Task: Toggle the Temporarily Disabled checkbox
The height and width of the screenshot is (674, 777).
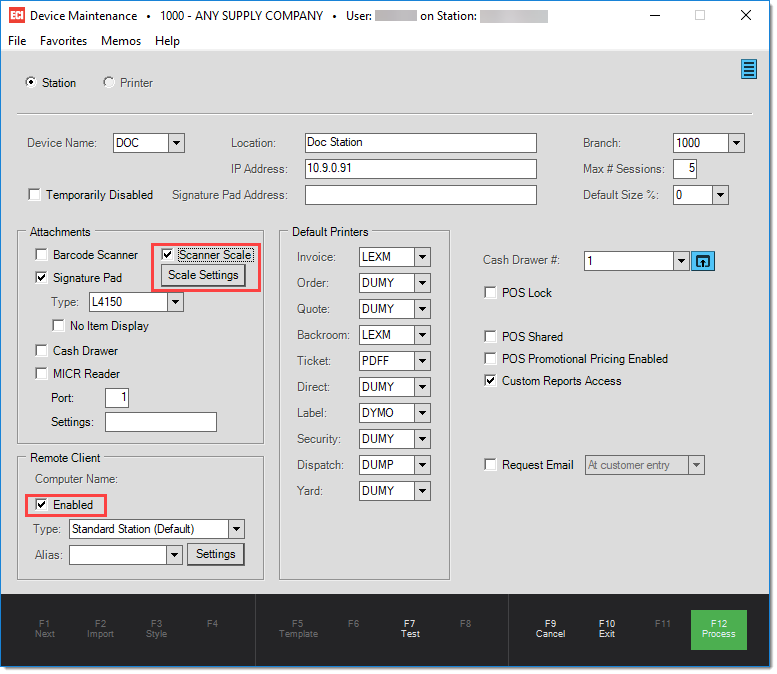Action: (x=35, y=195)
